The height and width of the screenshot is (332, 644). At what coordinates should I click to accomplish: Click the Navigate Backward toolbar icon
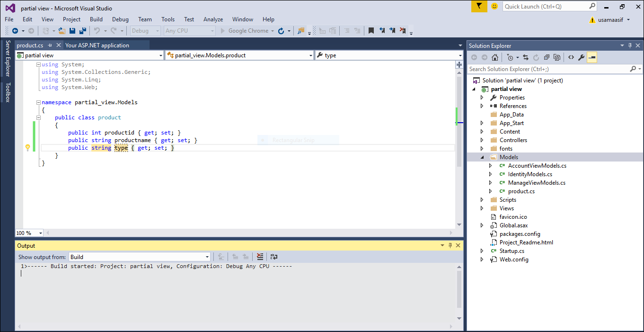[x=15, y=31]
